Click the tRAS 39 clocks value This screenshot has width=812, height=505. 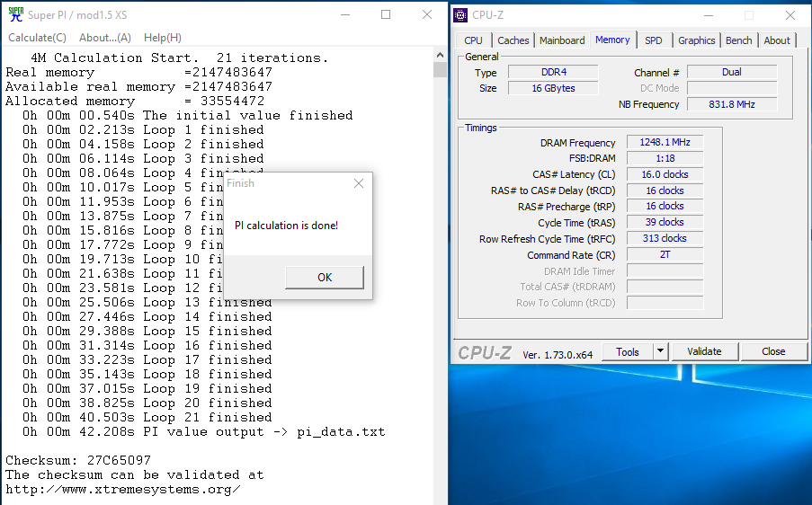(665, 222)
